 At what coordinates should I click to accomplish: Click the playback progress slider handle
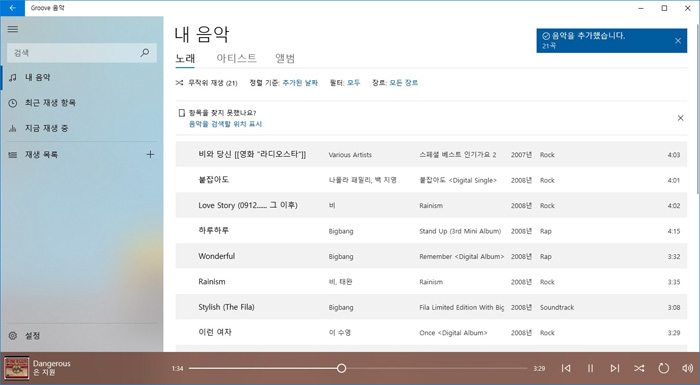click(x=342, y=368)
